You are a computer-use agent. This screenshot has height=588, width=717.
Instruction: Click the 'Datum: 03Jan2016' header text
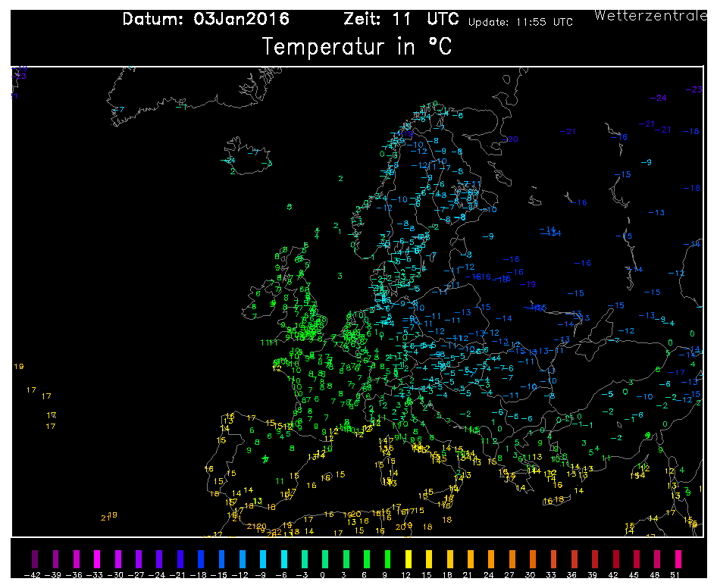(x=205, y=19)
